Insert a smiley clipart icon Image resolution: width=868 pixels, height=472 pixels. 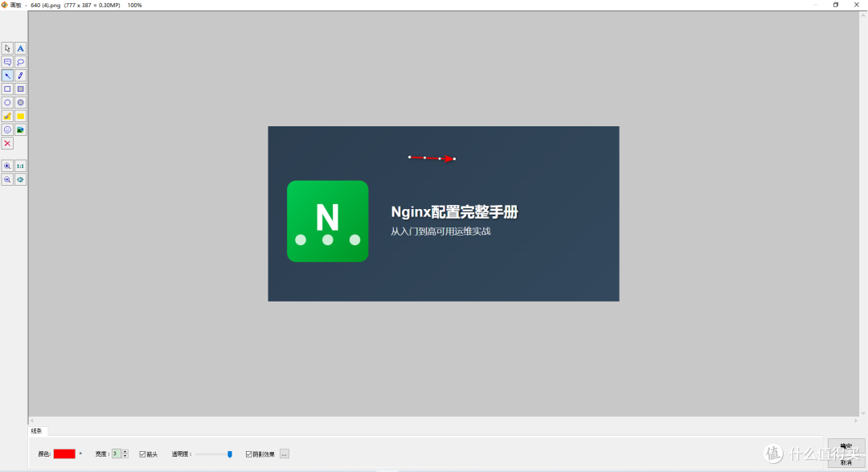tap(7, 129)
